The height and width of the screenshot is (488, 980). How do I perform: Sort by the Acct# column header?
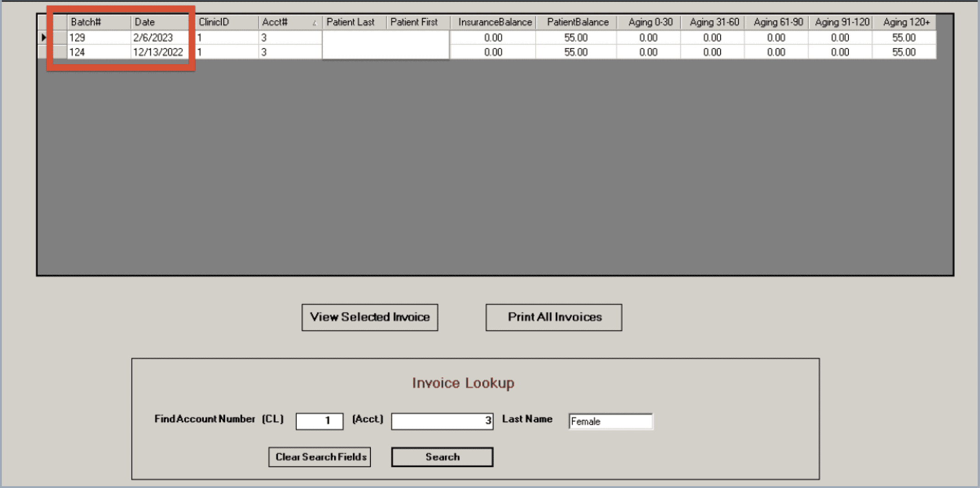click(289, 22)
